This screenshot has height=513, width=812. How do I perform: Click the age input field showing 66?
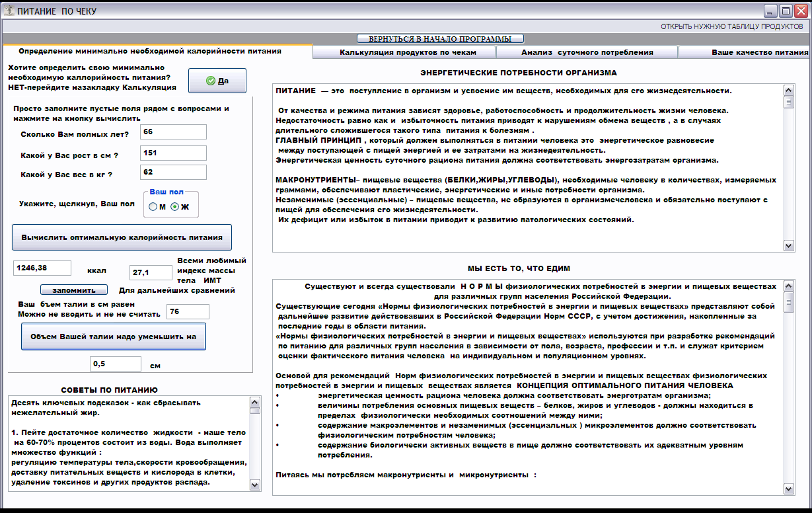(x=173, y=132)
